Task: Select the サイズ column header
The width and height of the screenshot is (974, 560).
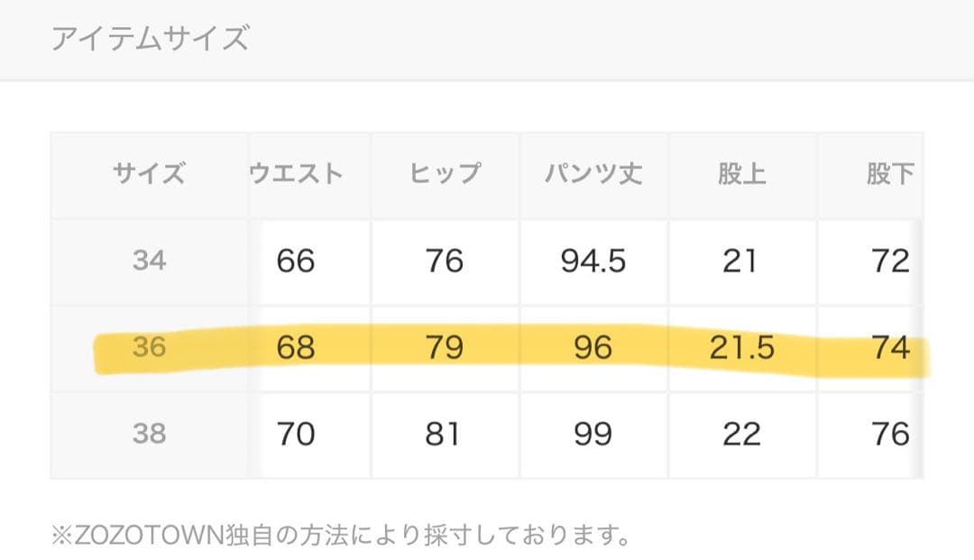Action: coord(149,173)
